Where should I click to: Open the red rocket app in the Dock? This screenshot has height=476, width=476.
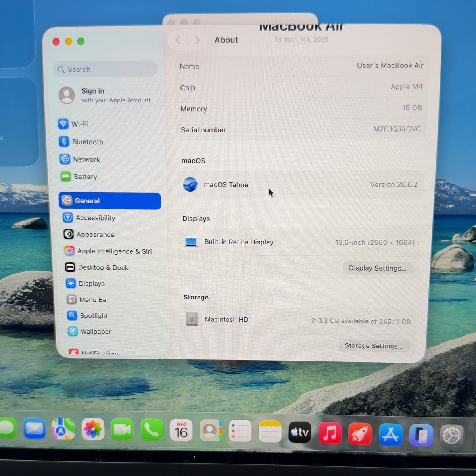coord(360,434)
